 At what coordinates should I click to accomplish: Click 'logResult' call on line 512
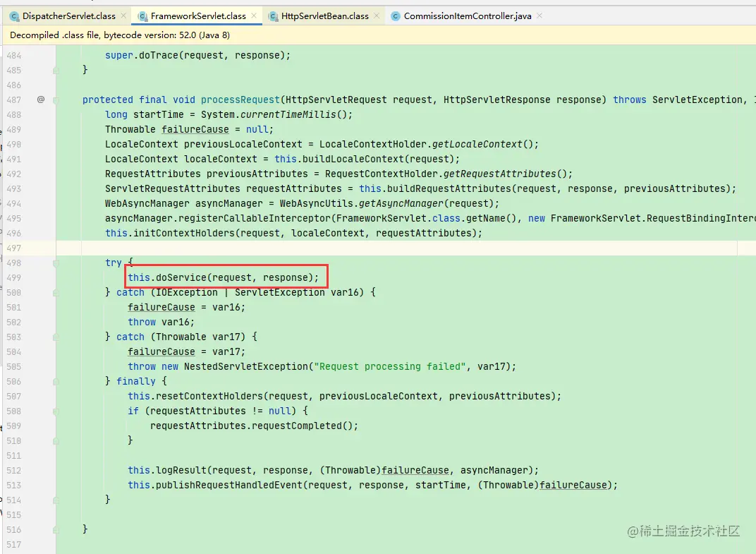click(x=181, y=471)
